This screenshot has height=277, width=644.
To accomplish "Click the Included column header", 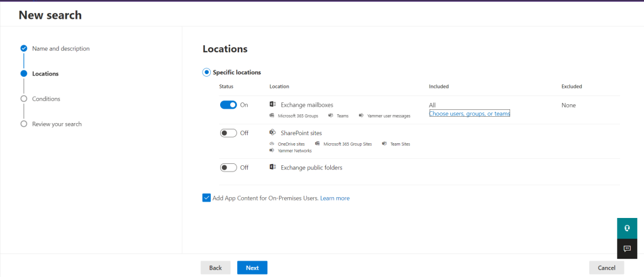I will (438, 87).
